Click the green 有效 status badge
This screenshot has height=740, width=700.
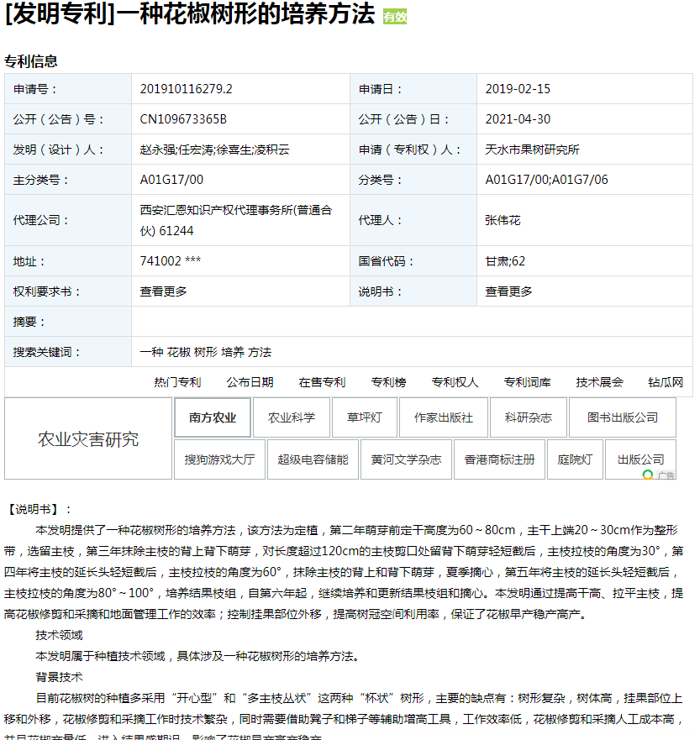click(394, 17)
